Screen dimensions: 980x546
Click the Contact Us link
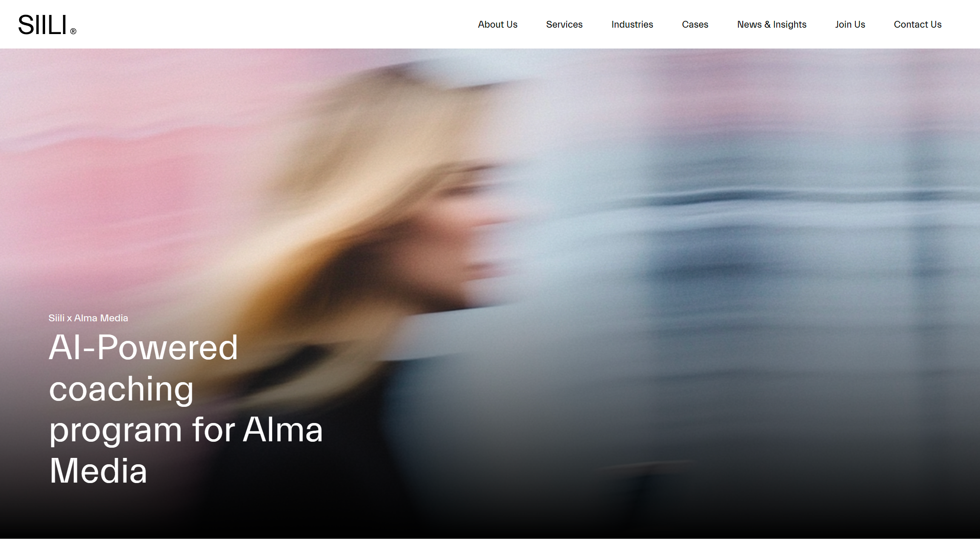pyautogui.click(x=917, y=25)
